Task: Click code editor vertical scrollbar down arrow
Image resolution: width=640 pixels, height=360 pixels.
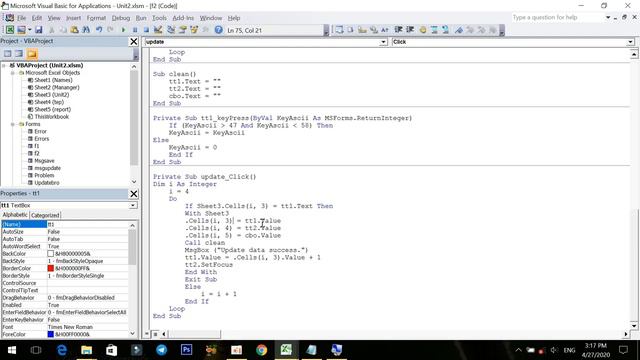Action: 634,326
